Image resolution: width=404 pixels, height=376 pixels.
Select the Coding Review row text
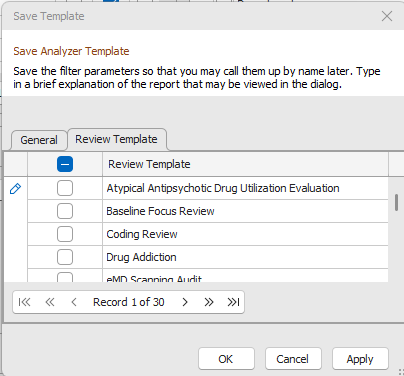(142, 234)
